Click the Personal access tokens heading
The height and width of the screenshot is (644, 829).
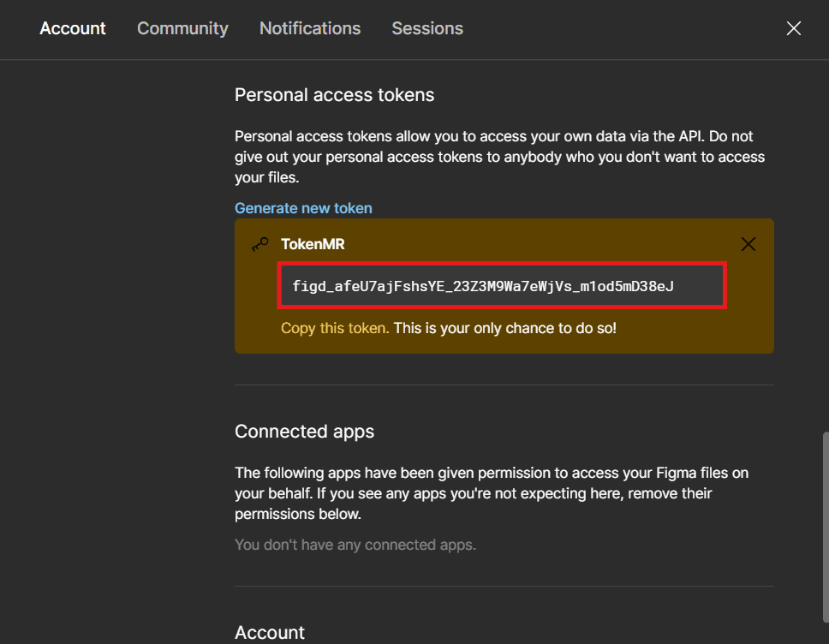click(x=334, y=95)
